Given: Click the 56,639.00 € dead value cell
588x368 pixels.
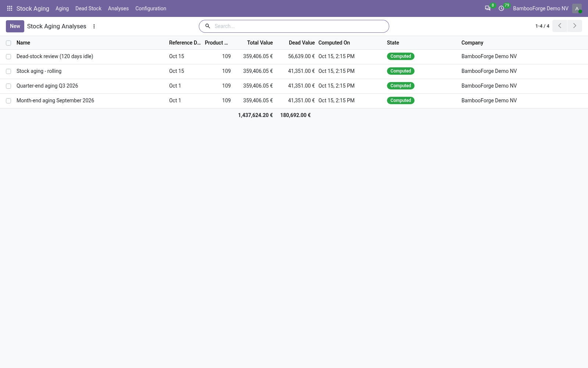Looking at the screenshot, I should [x=301, y=56].
